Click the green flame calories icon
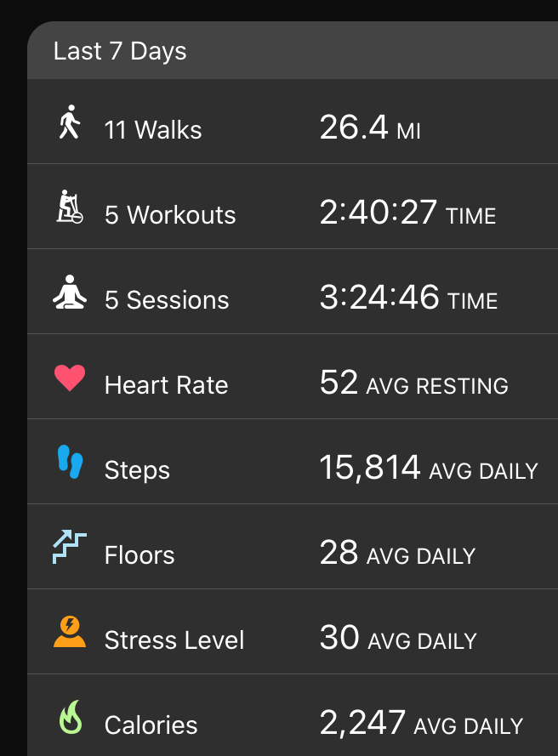The width and height of the screenshot is (558, 756). tap(71, 717)
